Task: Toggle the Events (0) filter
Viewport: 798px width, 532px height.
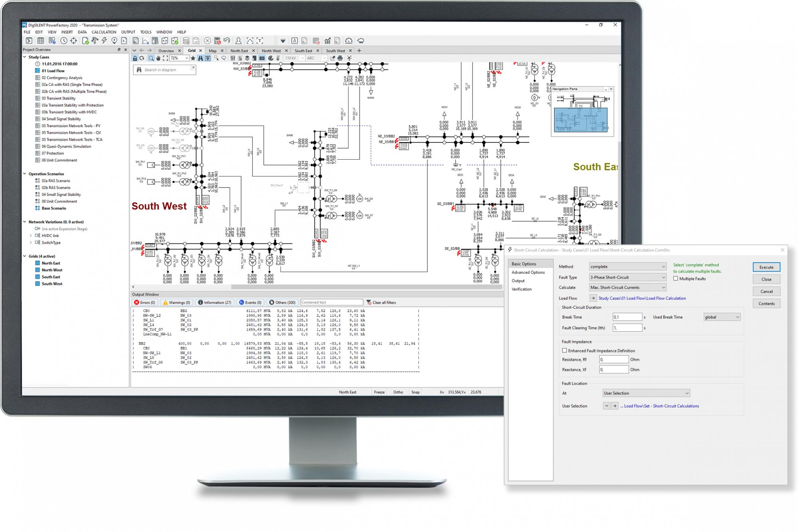Action: 250,303
